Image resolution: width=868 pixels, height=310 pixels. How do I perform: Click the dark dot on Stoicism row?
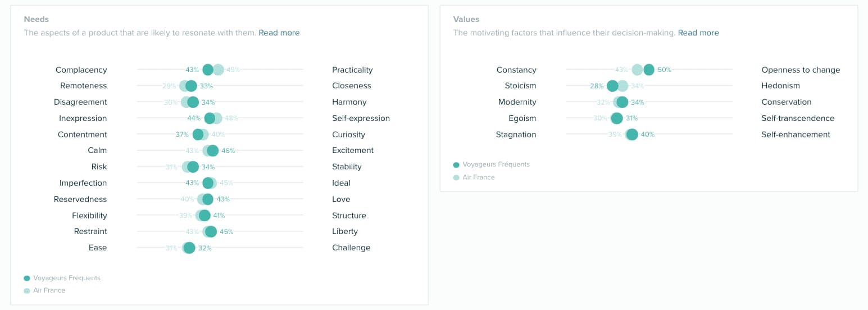(x=612, y=86)
